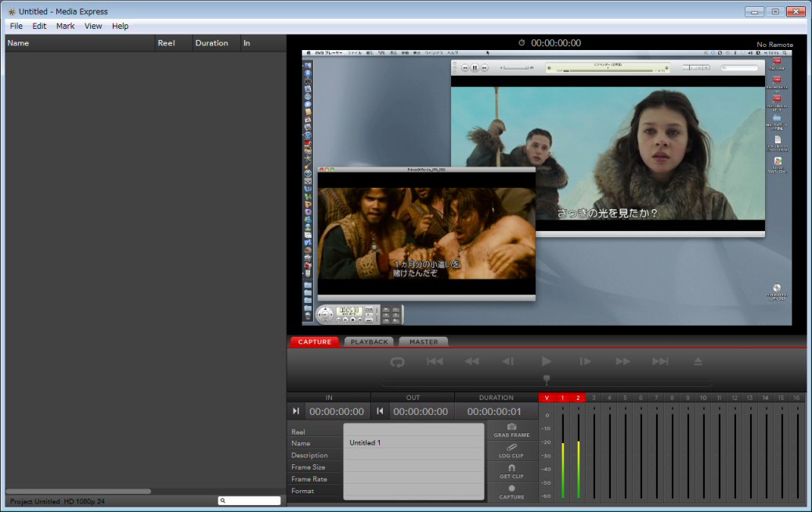The image size is (812, 512).
Task: Click the Format label
Action: [302, 491]
